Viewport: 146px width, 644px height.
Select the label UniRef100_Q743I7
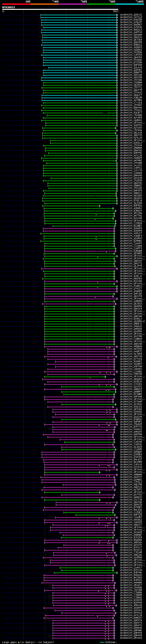point(131,289)
